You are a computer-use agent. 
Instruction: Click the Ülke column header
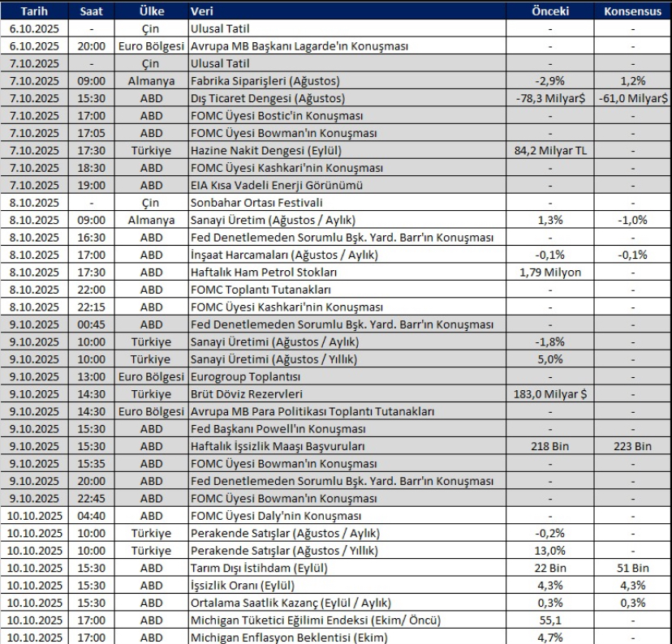(x=151, y=12)
